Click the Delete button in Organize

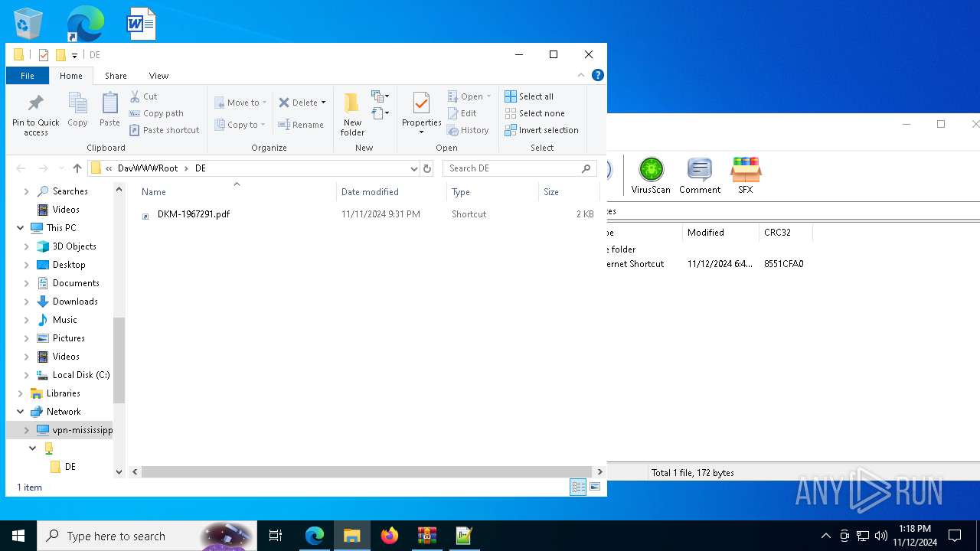[298, 103]
